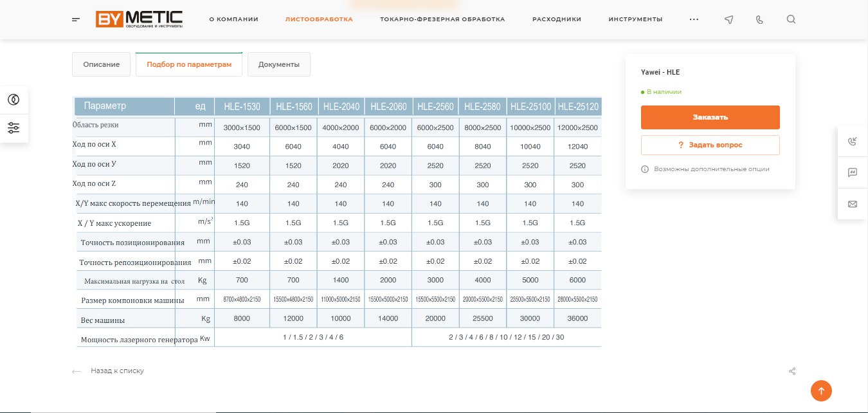Click the orange scroll-to-top arrow button
The height and width of the screenshot is (413, 868).
821,390
